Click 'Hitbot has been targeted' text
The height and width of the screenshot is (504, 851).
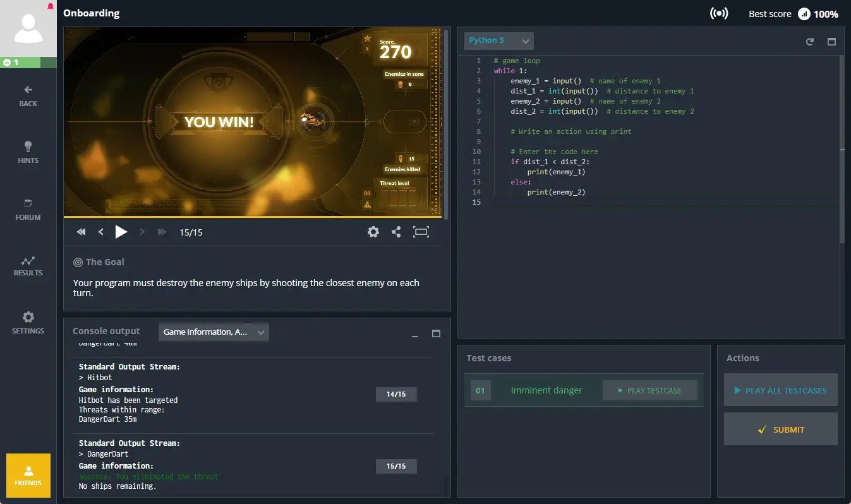[x=128, y=400]
